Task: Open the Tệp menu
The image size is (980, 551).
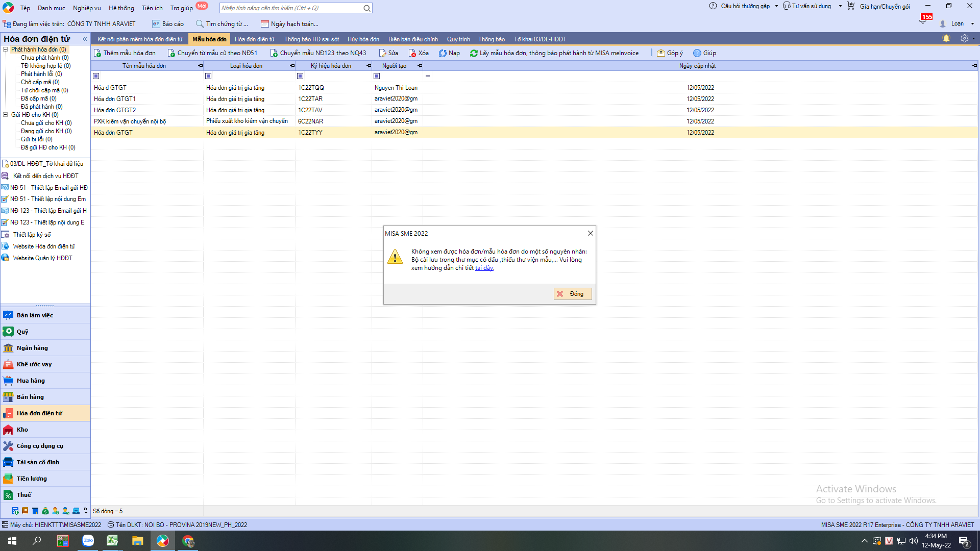Action: (x=25, y=8)
